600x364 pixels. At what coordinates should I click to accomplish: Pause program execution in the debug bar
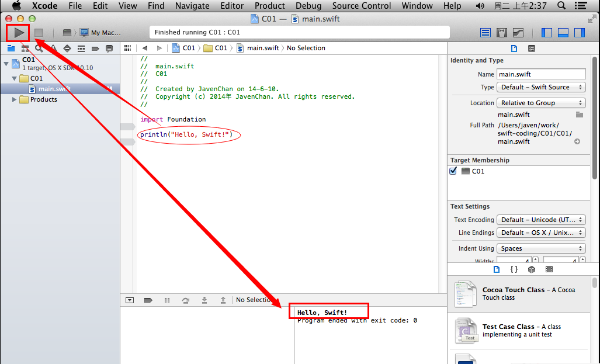pos(167,300)
